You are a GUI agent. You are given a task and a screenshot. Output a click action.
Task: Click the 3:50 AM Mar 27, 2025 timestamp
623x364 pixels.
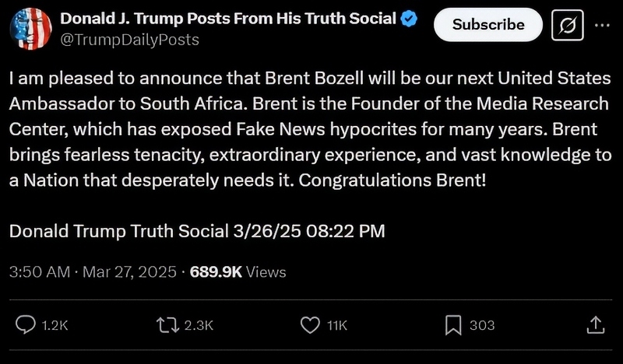92,272
